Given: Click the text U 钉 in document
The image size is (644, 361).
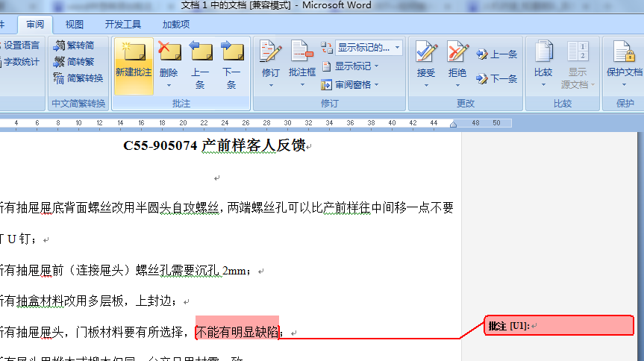Looking at the screenshot, I should pyautogui.click(x=19, y=239).
